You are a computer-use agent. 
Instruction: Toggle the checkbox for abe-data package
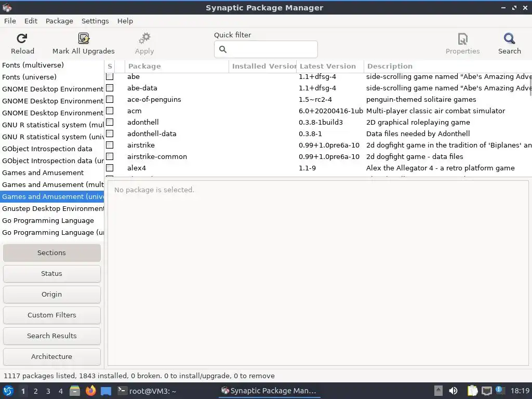(110, 88)
